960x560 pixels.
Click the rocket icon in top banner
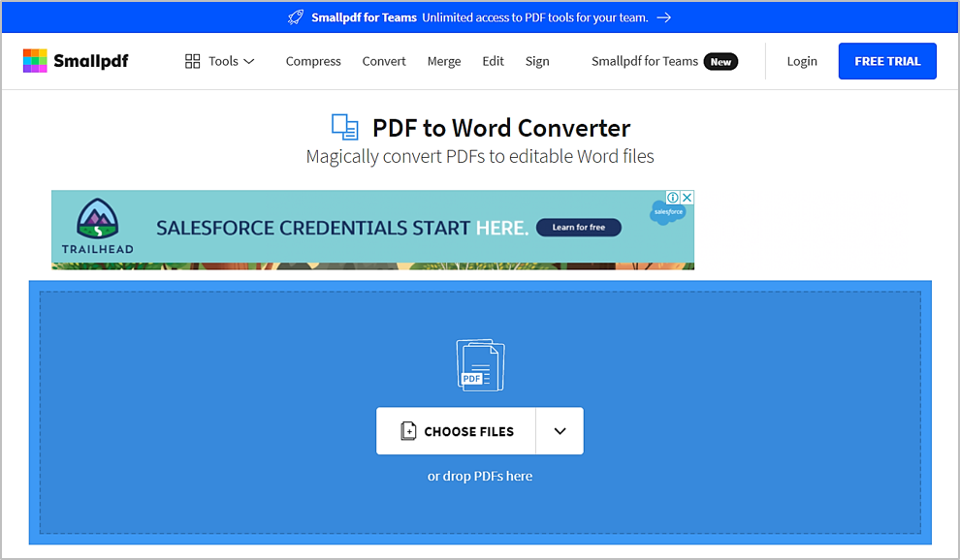(296, 17)
